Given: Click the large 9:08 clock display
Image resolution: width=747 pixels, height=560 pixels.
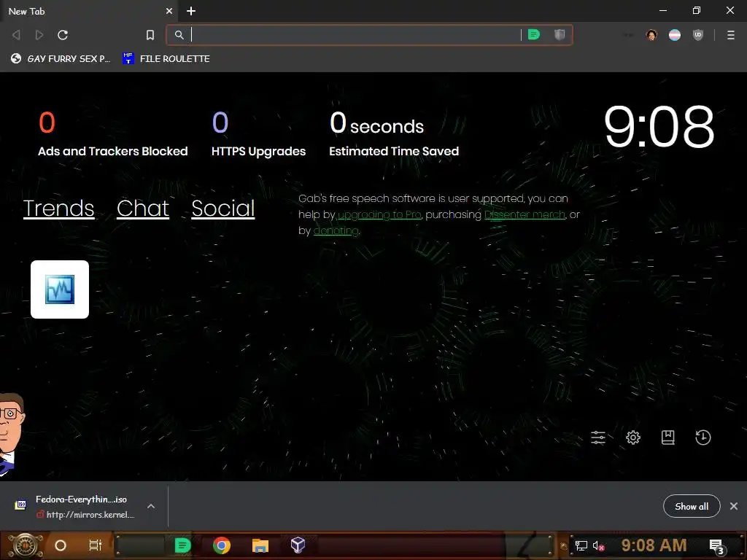Looking at the screenshot, I should point(659,127).
